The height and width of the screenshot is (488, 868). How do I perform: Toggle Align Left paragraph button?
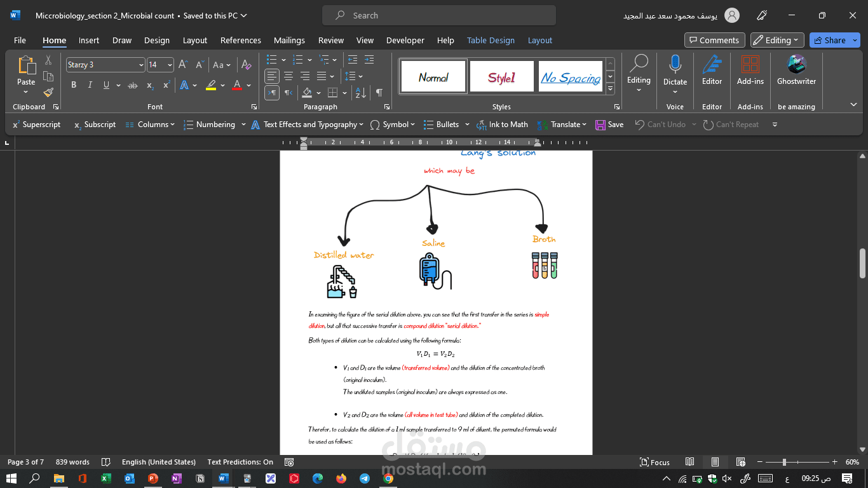pyautogui.click(x=272, y=76)
